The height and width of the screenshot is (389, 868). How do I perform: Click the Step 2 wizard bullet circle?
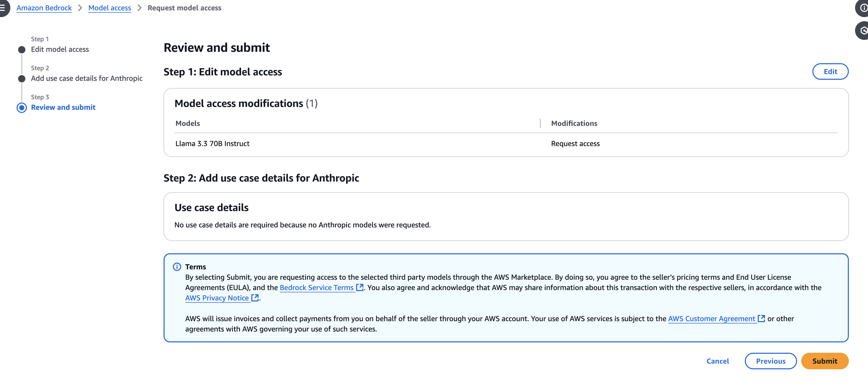(x=21, y=79)
